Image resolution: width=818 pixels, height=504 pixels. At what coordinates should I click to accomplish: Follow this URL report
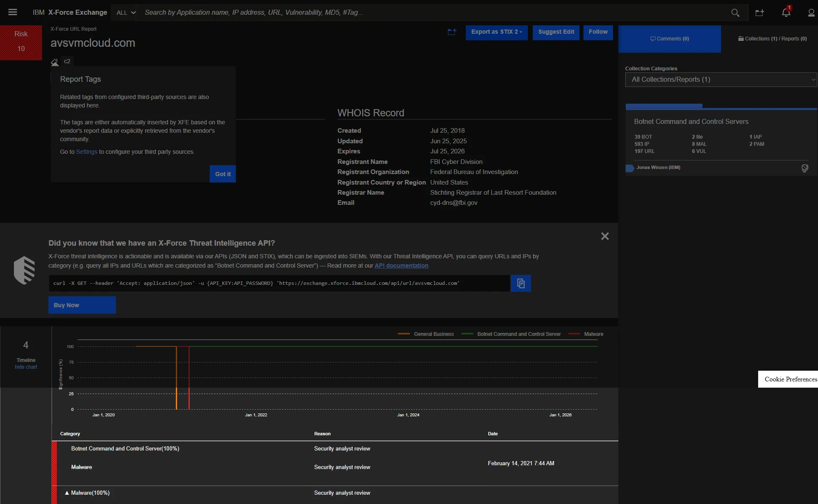[598, 32]
